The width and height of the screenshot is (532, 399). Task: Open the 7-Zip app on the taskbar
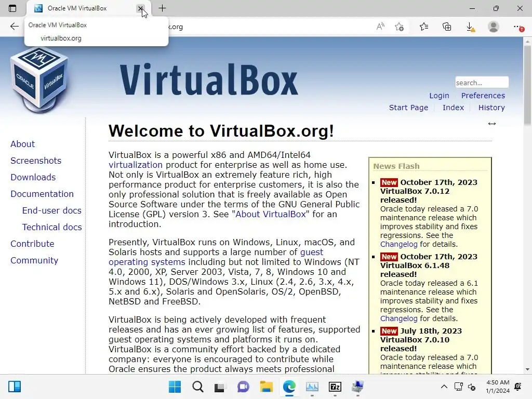pyautogui.click(x=335, y=387)
